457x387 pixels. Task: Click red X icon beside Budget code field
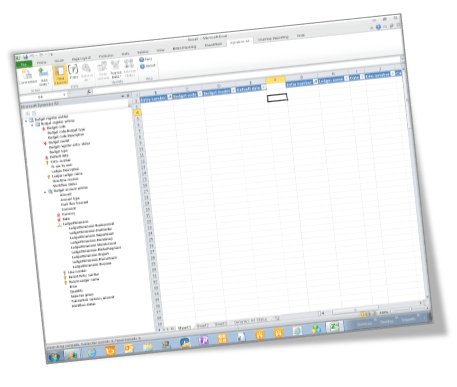coord(43,128)
